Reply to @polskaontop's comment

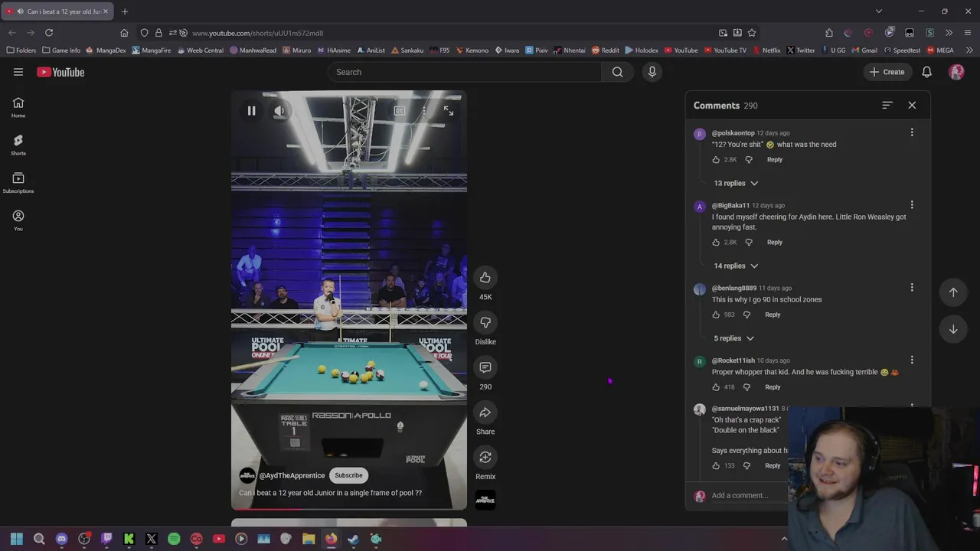(775, 159)
